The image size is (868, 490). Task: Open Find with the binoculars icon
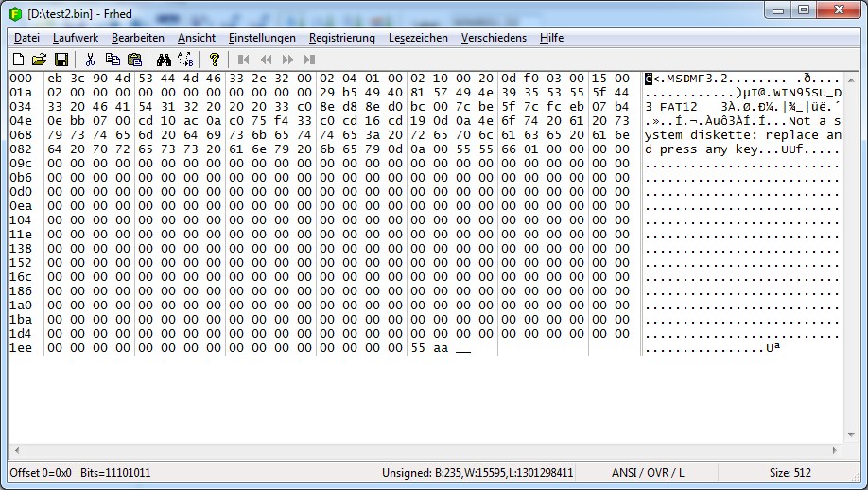tap(164, 59)
